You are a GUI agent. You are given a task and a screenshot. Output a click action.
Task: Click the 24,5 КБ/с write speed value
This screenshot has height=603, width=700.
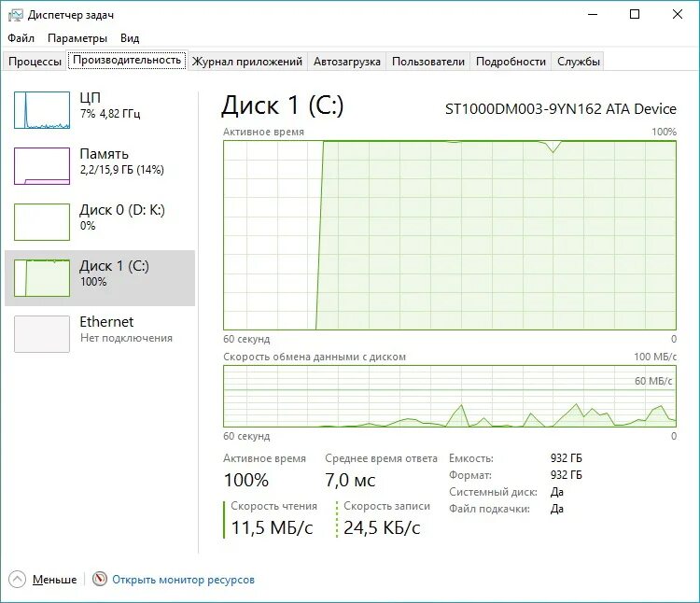(382, 527)
